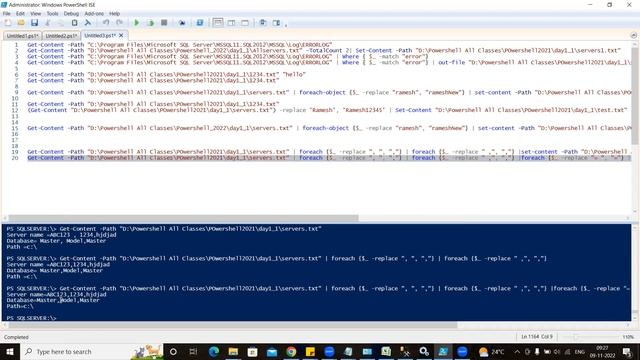The width and height of the screenshot is (640, 360).
Task: Run the script with the green play button
Action: point(137,23)
